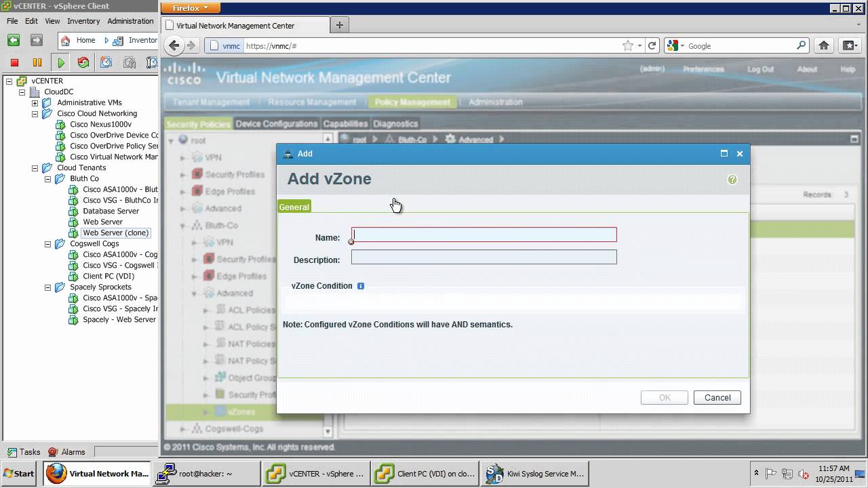Image resolution: width=868 pixels, height=488 pixels.
Task: Click the red Power Off button in vSphere toolbar
Action: [14, 62]
